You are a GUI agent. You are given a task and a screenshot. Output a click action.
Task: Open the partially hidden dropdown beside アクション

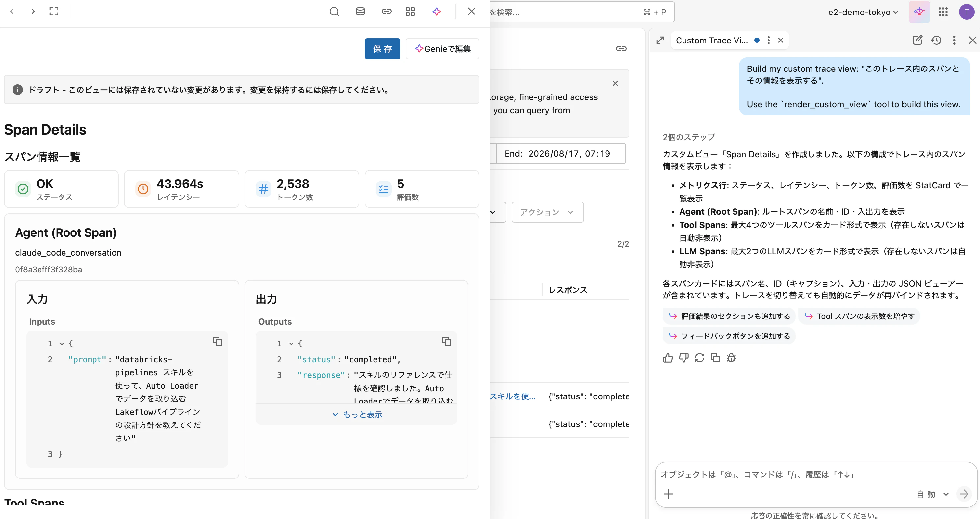point(498,212)
